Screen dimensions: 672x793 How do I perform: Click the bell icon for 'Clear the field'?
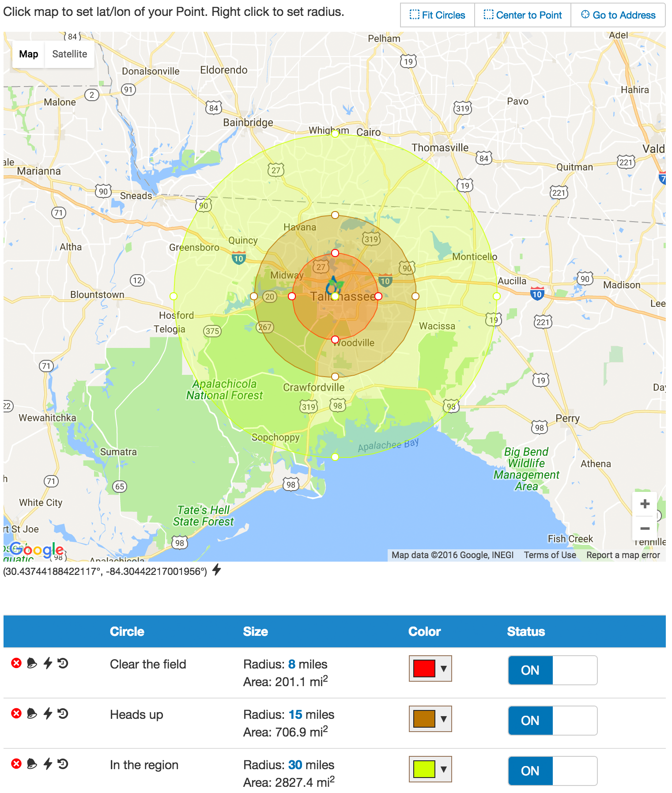pyautogui.click(x=32, y=663)
